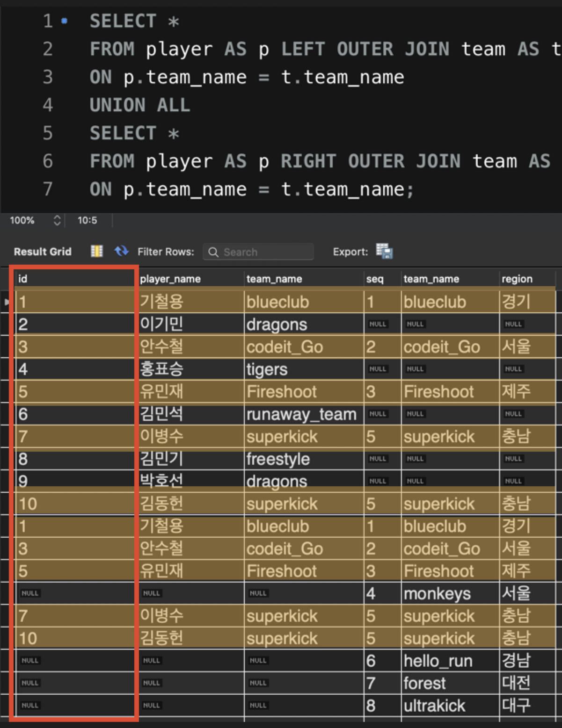Viewport: 562px width, 728px height.
Task: Select region cell '대구'
Action: tap(527, 706)
